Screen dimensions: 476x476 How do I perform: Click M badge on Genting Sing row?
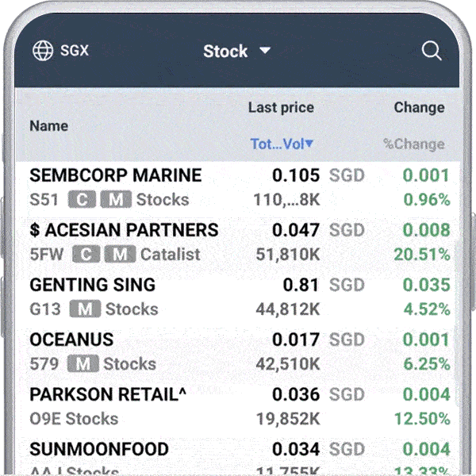click(85, 309)
